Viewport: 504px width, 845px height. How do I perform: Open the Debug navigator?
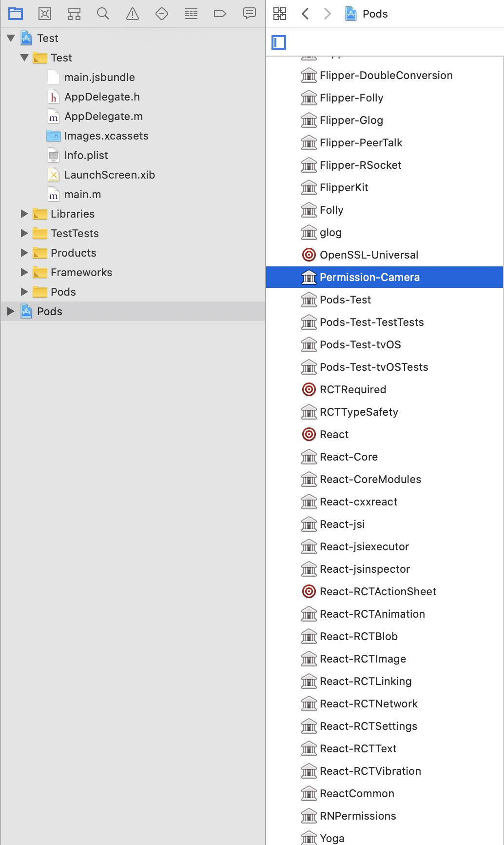191,14
